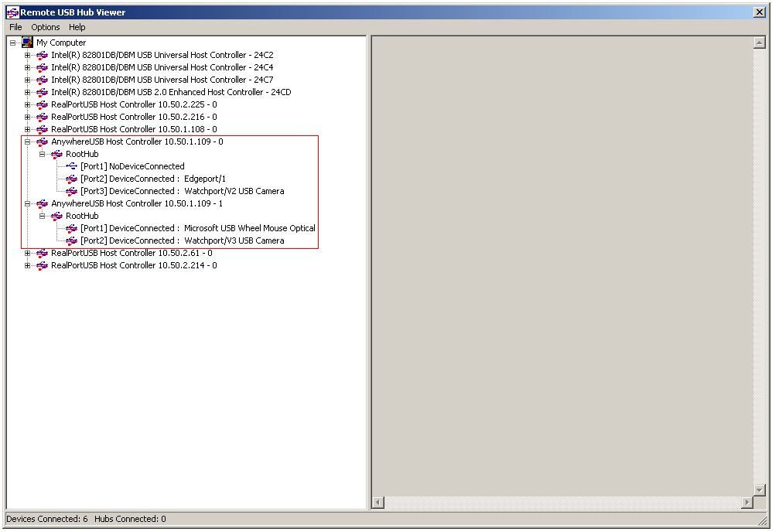Click USB icon for Enhanced Host Controller 24CD
Image resolution: width=772 pixels, height=532 pixels.
pos(42,92)
